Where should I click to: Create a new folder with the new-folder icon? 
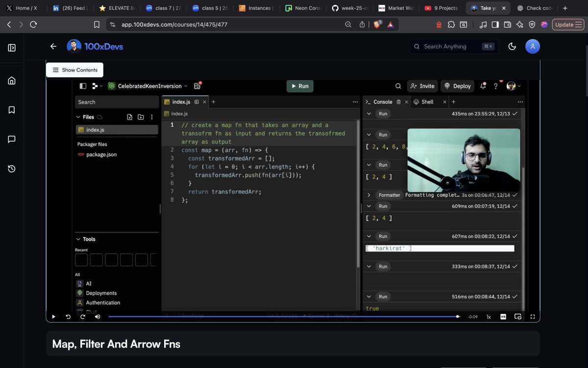coord(141,117)
